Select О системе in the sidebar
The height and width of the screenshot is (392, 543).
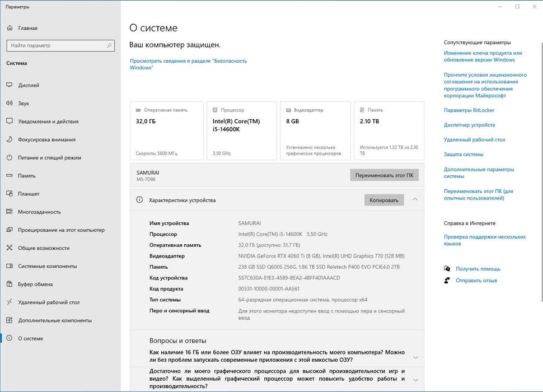[60, 338]
